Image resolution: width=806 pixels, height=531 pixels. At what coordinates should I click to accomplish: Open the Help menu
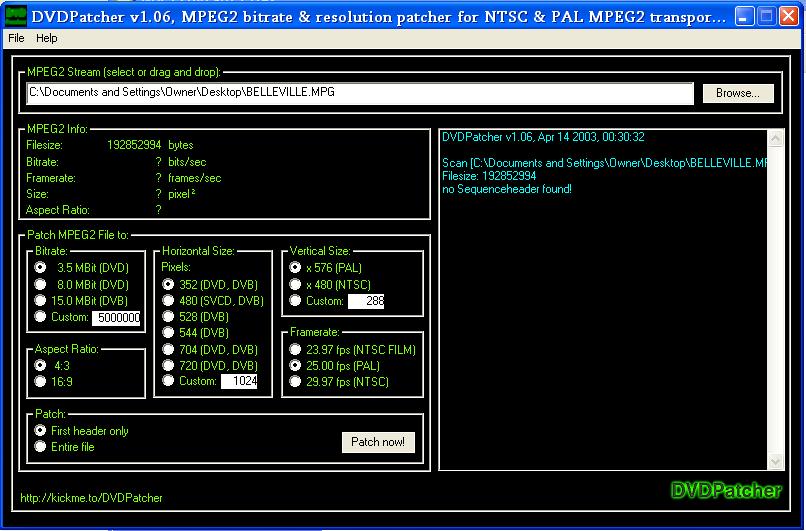coord(47,38)
